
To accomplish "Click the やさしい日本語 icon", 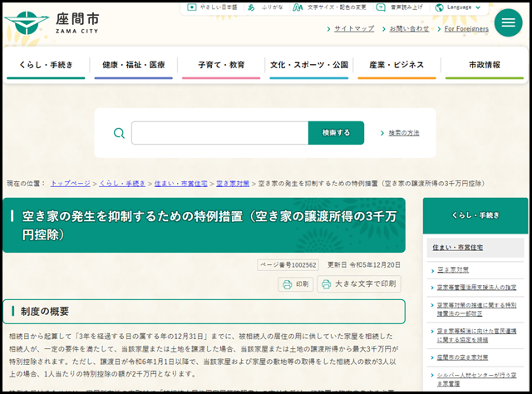I will tap(192, 7).
